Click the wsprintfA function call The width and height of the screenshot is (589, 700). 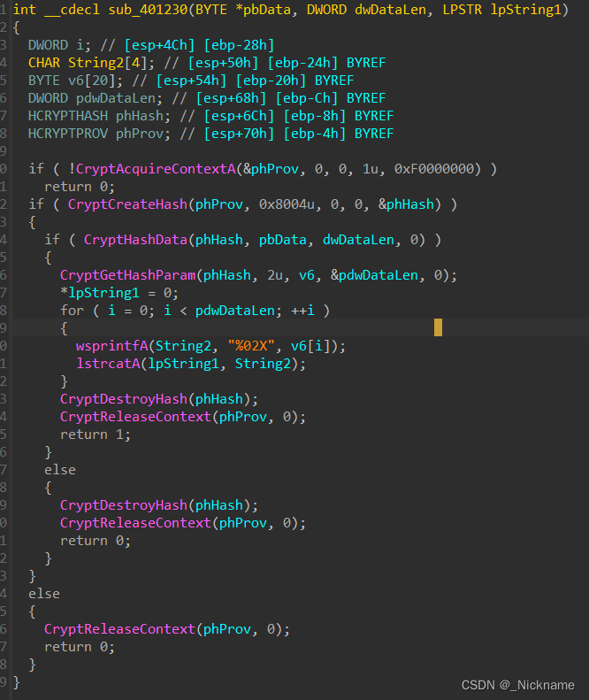coord(111,346)
